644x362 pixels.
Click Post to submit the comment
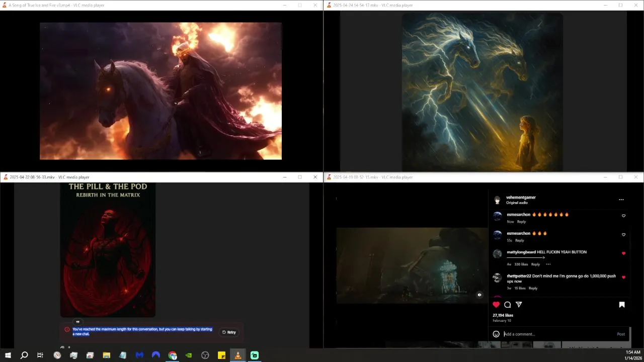[621, 334]
